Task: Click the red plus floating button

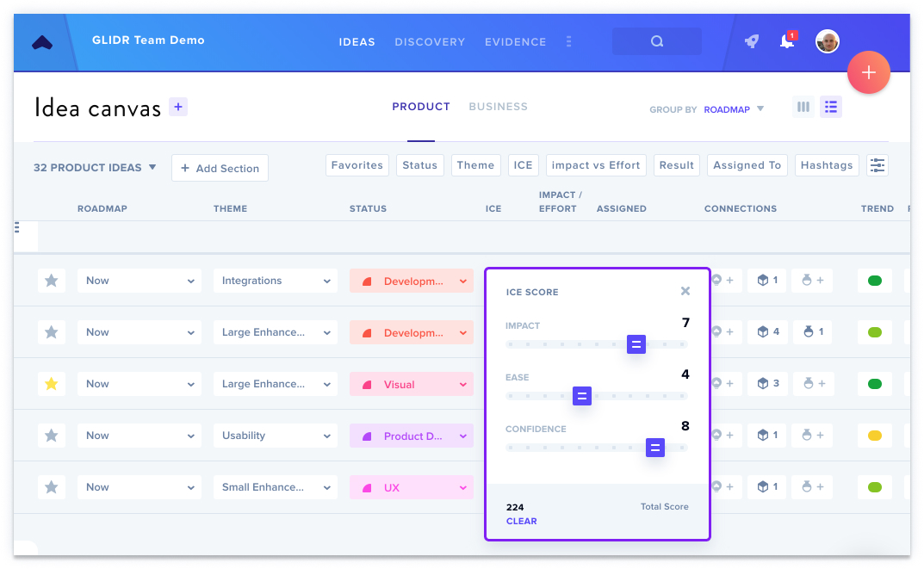Action: (869, 72)
